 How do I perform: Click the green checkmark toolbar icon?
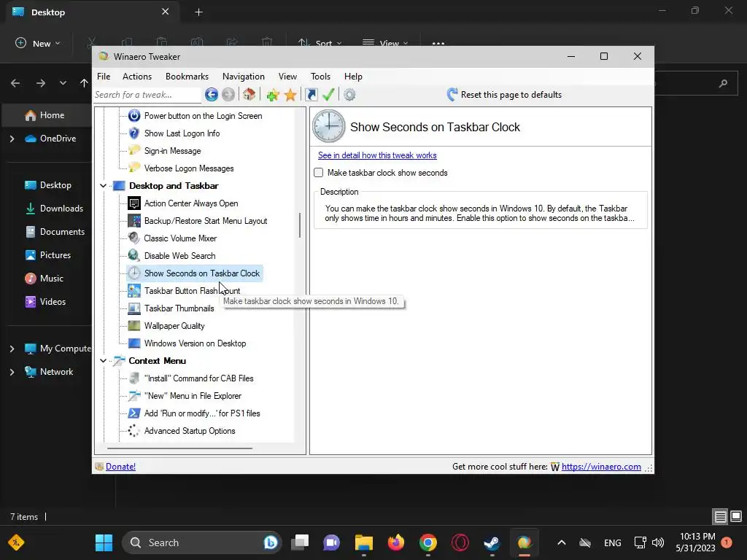tap(328, 94)
